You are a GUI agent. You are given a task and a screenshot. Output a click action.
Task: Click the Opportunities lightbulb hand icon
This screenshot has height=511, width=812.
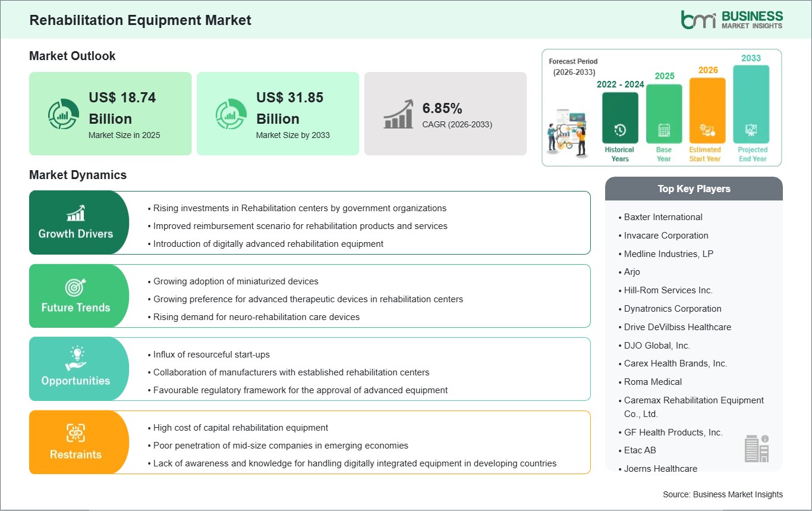(x=75, y=360)
